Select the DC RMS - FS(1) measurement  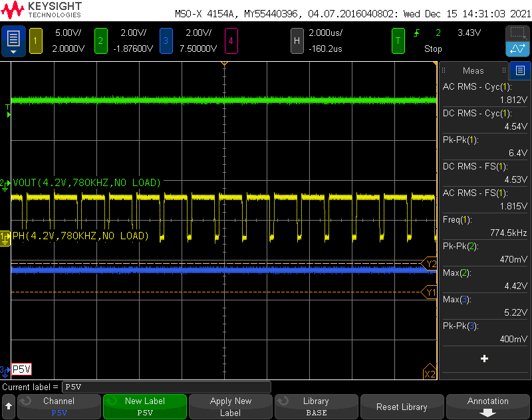485,173
